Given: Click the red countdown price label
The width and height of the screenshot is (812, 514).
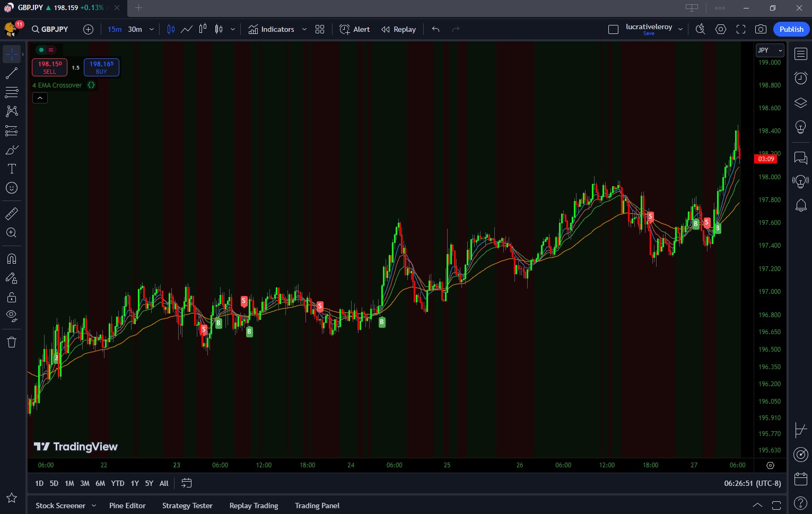Looking at the screenshot, I should (765, 159).
